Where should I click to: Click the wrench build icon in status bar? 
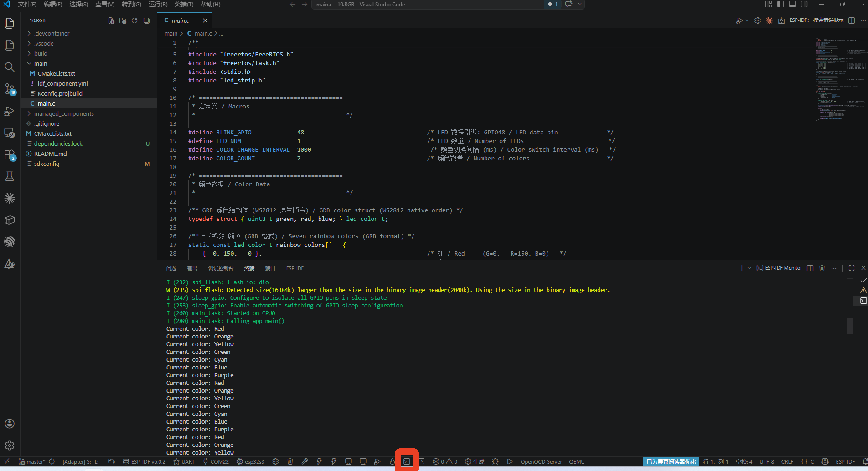pos(305,461)
